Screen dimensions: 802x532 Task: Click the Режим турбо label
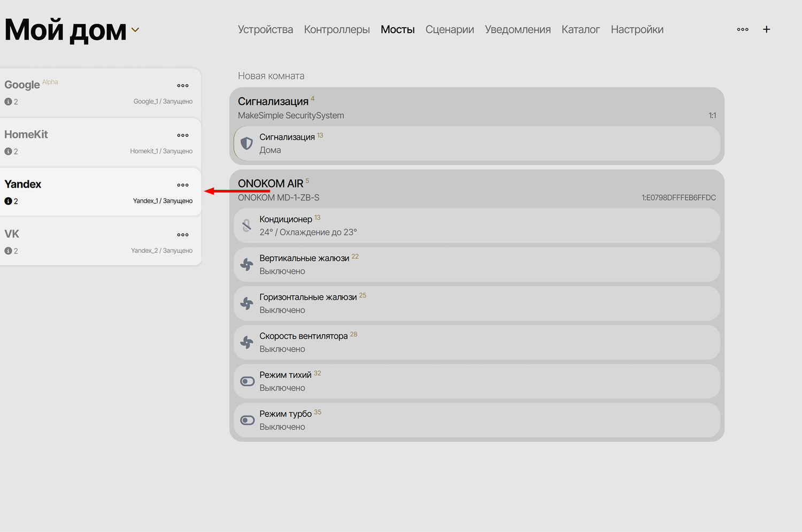tap(286, 414)
